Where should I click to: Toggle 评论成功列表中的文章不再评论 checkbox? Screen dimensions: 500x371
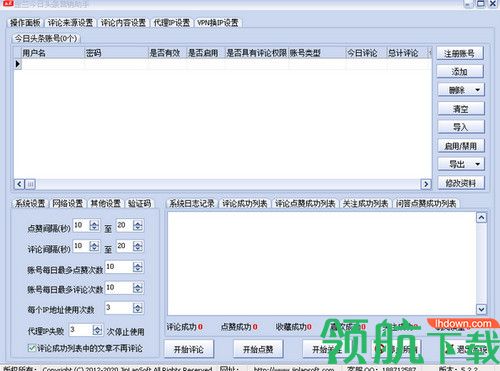pos(32,348)
